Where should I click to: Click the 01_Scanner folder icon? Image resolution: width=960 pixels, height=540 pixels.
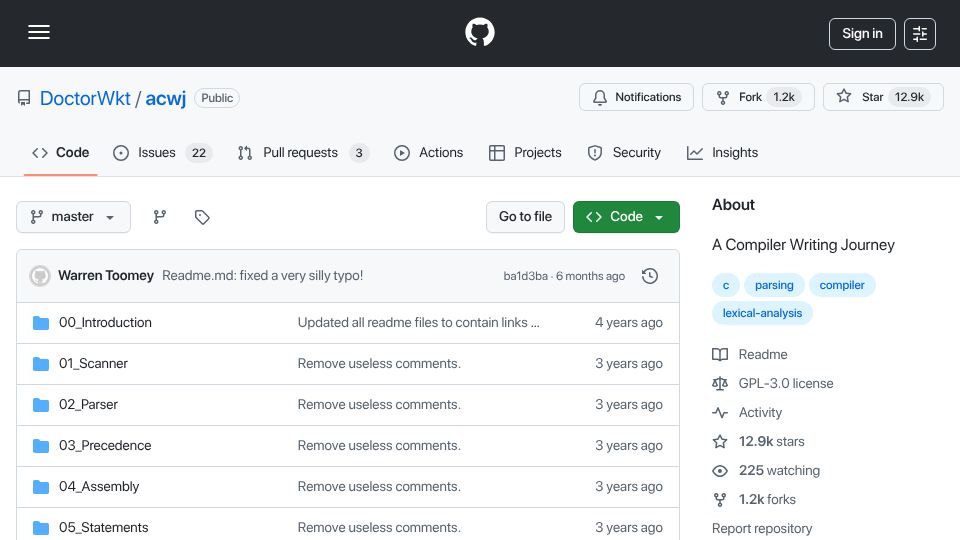pyautogui.click(x=41, y=364)
